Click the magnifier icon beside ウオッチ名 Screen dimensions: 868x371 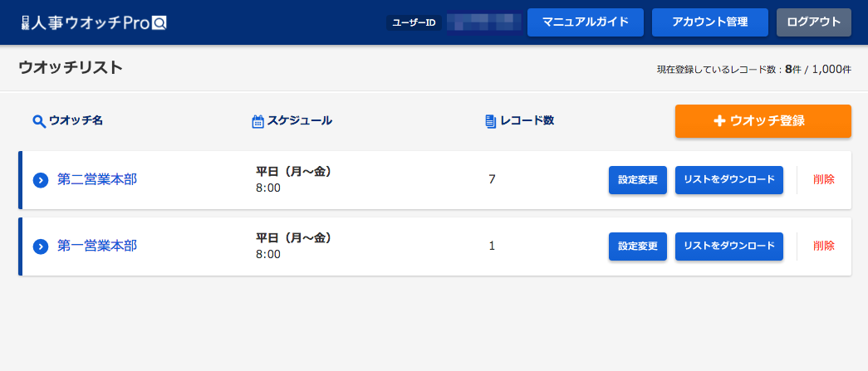[39, 121]
